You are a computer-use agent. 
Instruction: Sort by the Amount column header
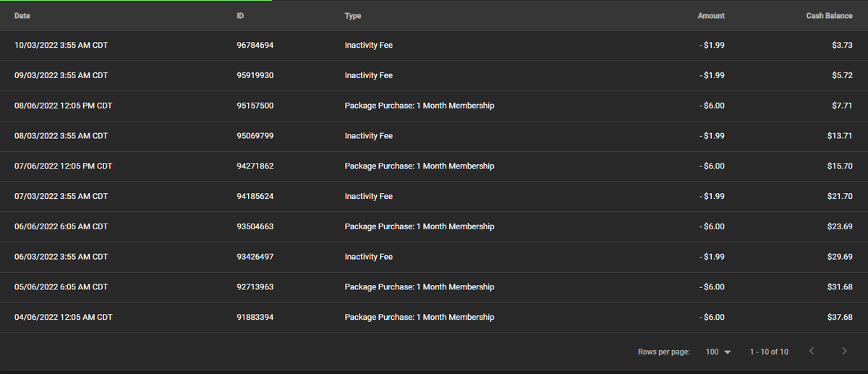pos(711,16)
